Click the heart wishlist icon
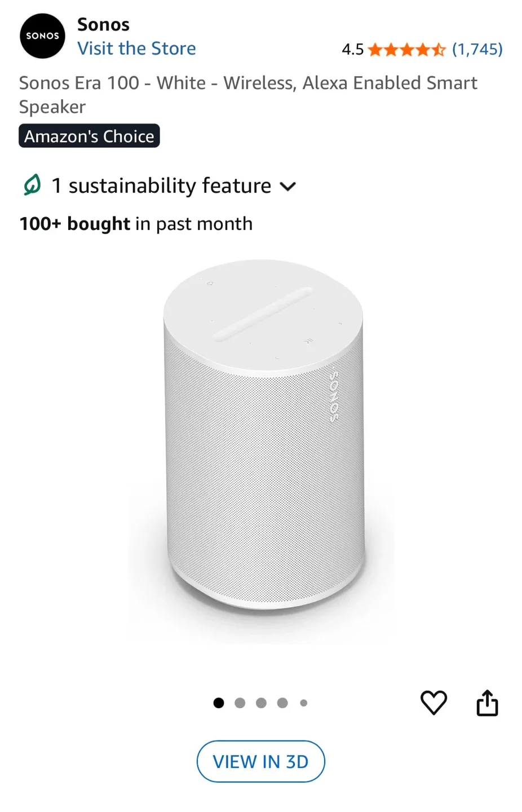 click(433, 703)
